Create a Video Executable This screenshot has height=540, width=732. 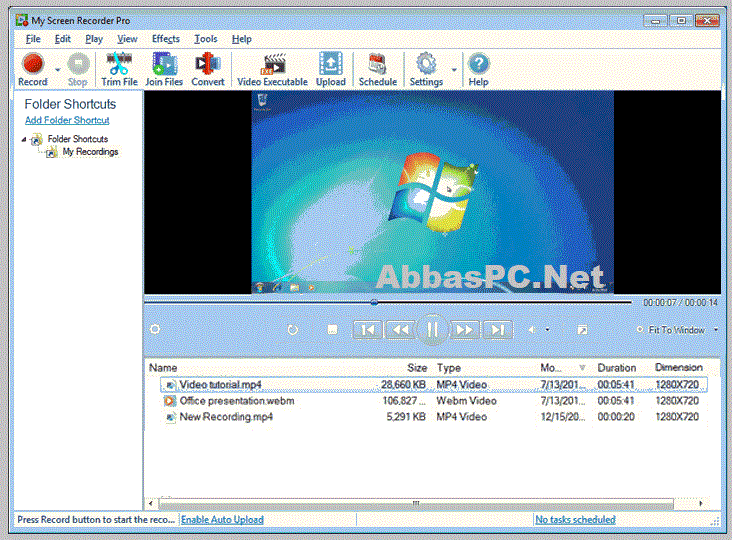272,70
